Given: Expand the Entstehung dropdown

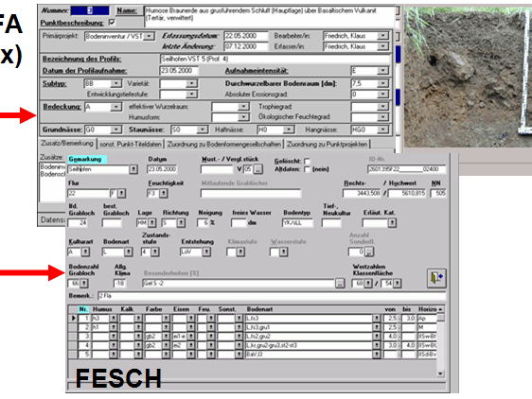Looking at the screenshot, I should click(x=206, y=252).
